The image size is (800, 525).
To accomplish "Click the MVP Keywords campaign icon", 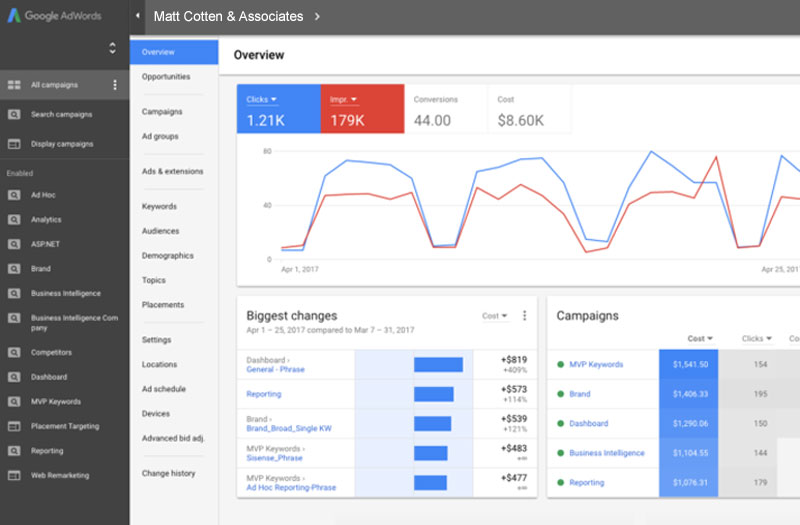I will coord(14,402).
